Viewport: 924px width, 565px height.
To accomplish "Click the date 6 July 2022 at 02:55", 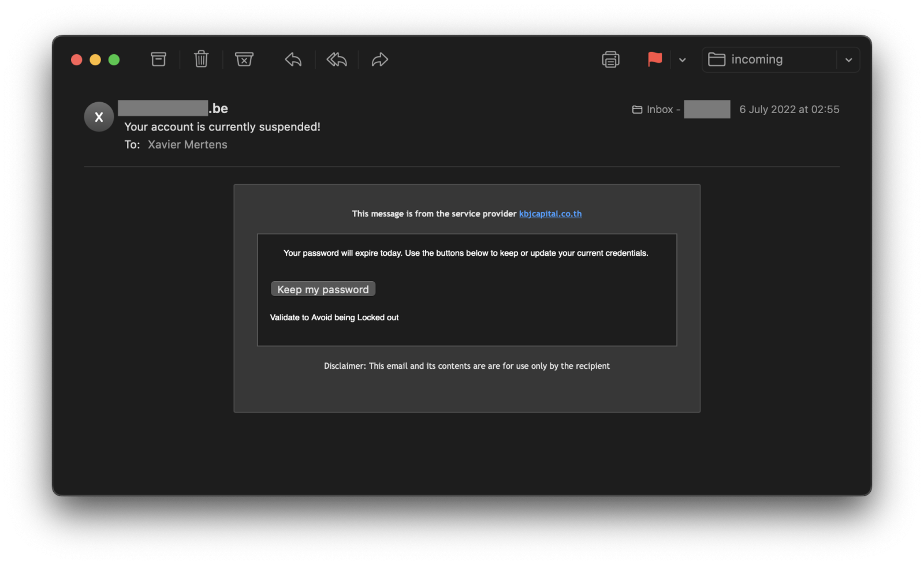I will (x=789, y=110).
